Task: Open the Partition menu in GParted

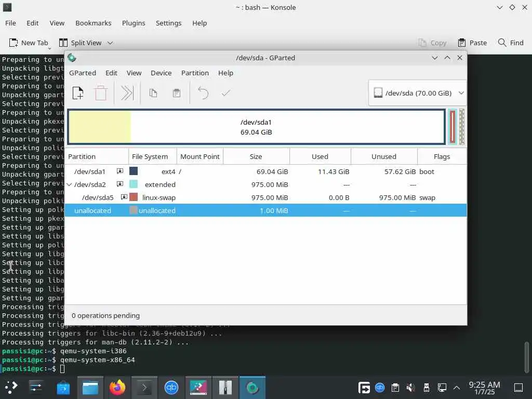Action: 195,73
